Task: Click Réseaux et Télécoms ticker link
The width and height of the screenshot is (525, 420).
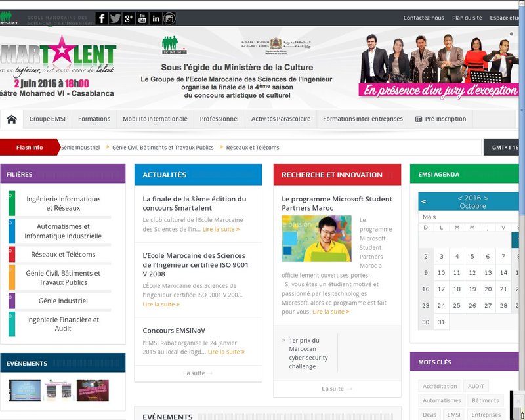Action: tap(253, 148)
